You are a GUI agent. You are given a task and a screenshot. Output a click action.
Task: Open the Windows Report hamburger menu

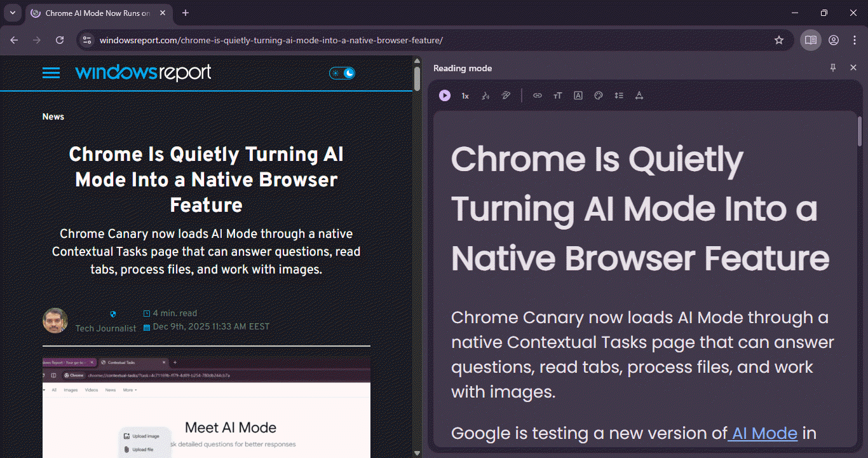[x=51, y=73]
